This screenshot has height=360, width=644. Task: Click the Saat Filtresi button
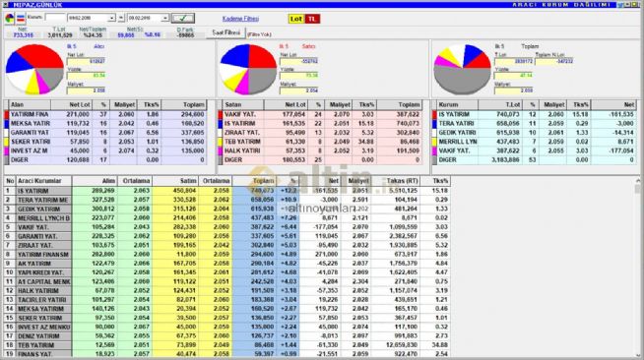[x=225, y=32]
